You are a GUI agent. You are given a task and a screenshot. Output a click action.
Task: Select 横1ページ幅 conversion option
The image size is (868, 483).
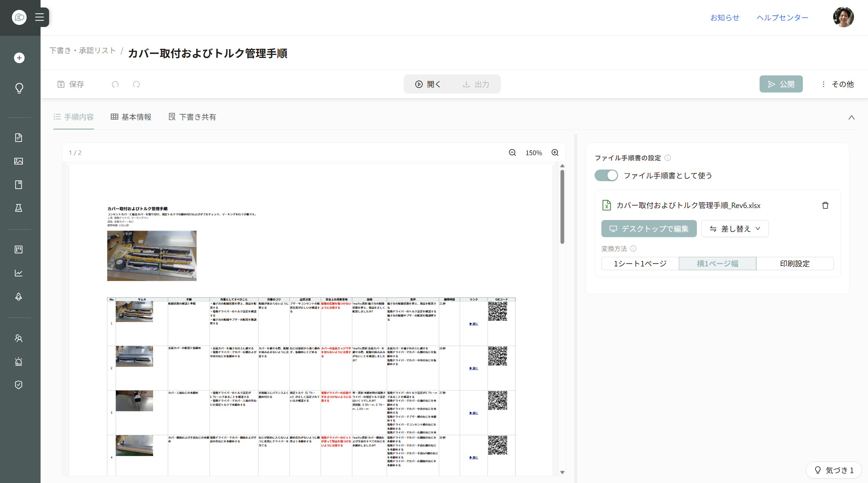(717, 263)
